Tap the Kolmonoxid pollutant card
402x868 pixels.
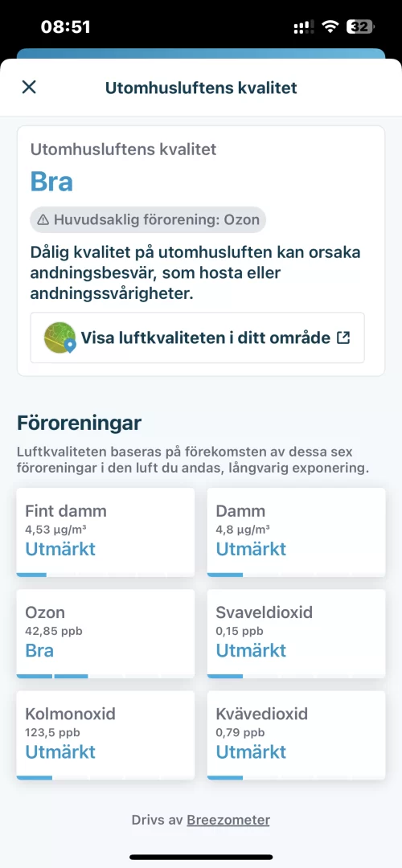tap(106, 735)
